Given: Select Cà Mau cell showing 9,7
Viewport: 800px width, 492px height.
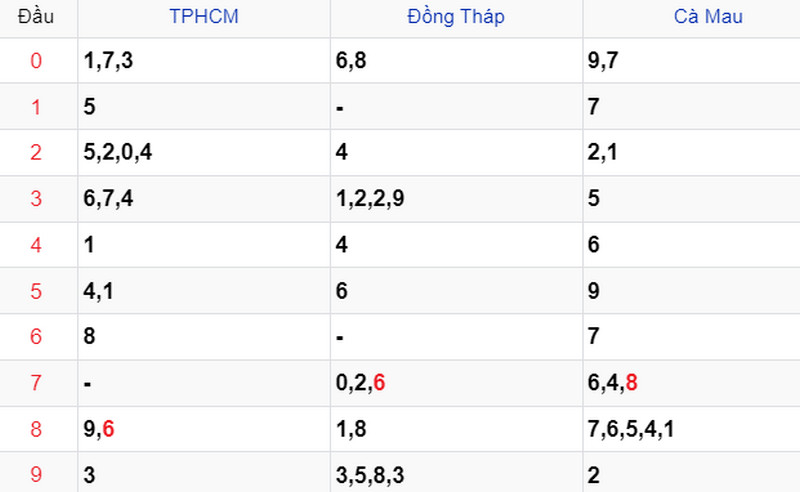Looking at the screenshot, I should [692, 60].
